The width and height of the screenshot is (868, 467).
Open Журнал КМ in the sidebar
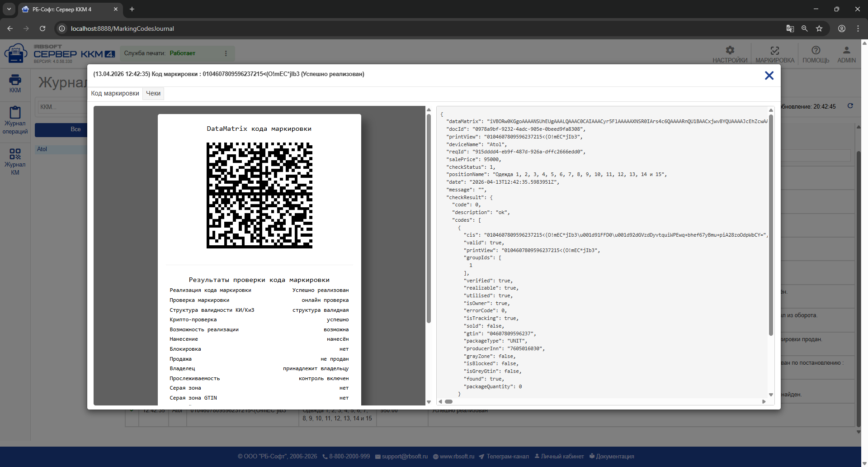(15, 162)
